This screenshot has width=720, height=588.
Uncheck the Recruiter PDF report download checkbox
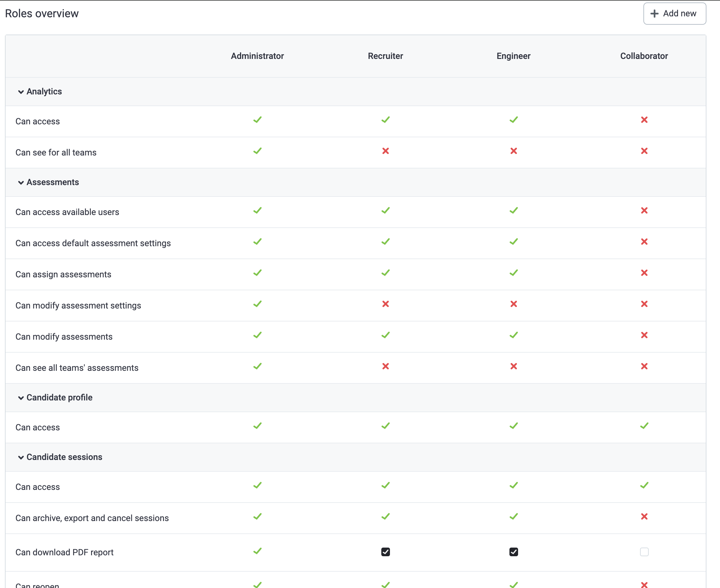[385, 552]
